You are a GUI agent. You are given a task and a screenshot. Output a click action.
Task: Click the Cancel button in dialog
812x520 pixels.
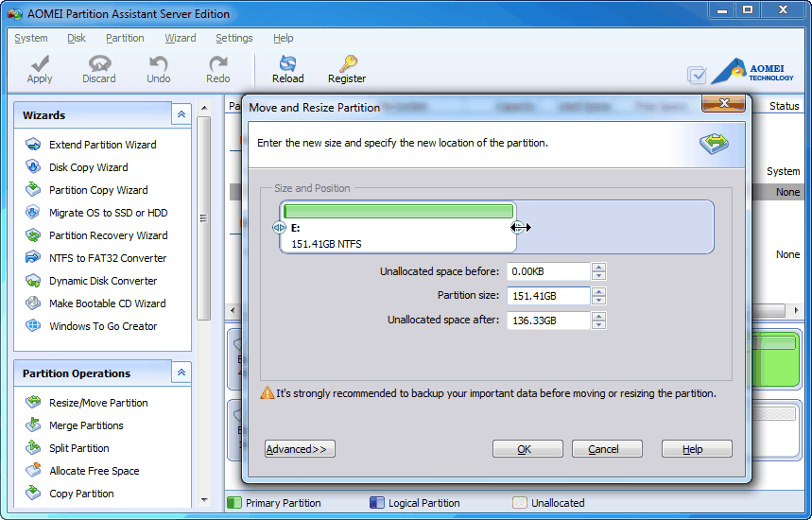point(607,449)
